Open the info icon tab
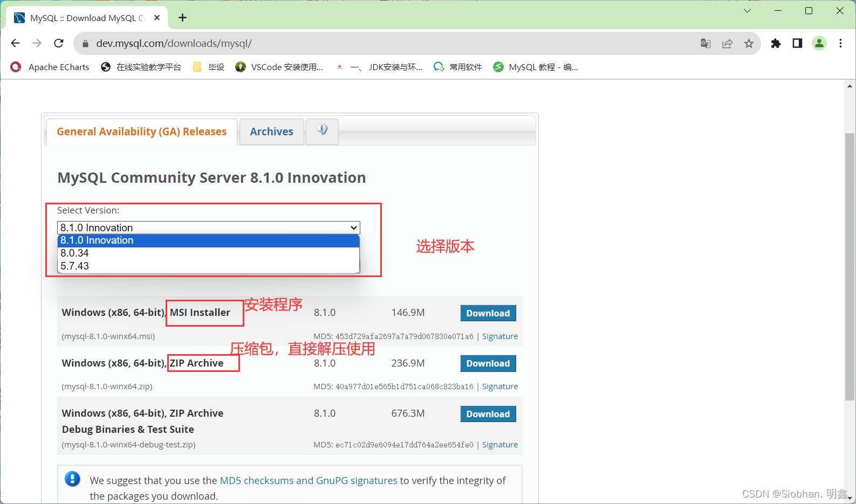 point(322,130)
